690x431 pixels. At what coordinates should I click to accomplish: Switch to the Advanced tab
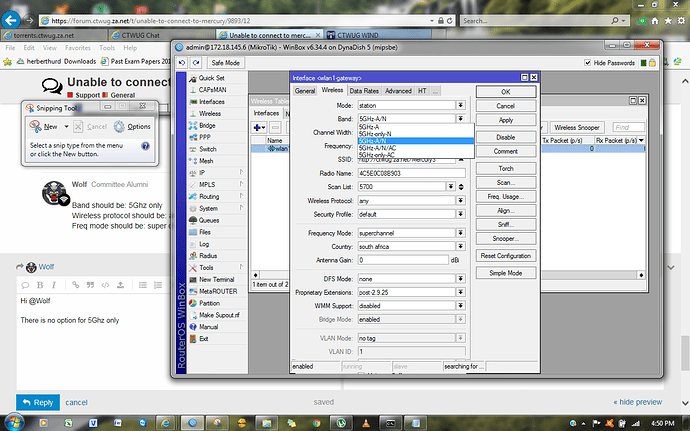coord(398,91)
